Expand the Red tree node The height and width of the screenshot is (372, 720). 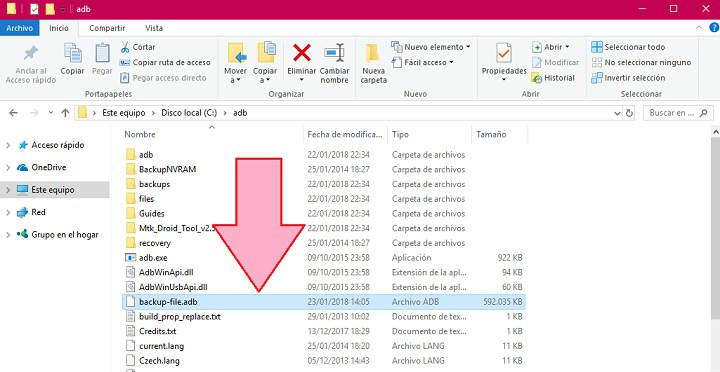(x=8, y=212)
